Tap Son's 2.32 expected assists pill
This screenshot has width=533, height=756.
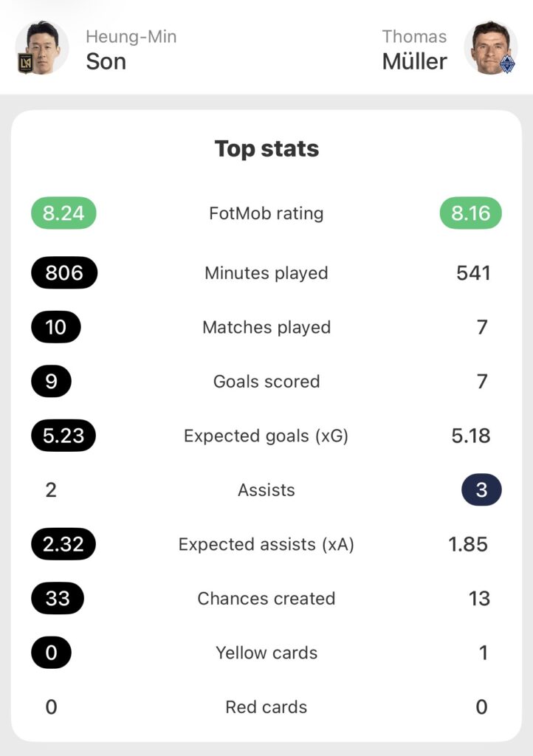click(x=63, y=544)
